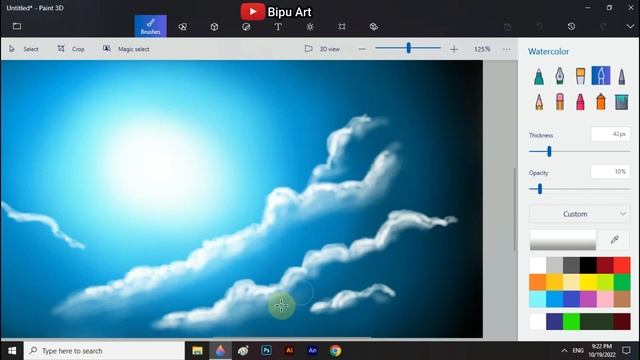Open the 2D shapes tab
The width and height of the screenshot is (640, 360).
(x=182, y=27)
